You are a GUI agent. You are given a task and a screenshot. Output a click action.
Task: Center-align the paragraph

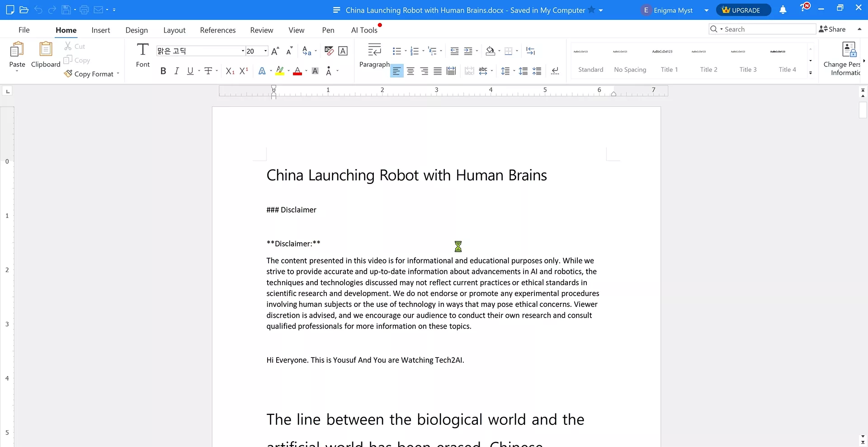click(410, 71)
